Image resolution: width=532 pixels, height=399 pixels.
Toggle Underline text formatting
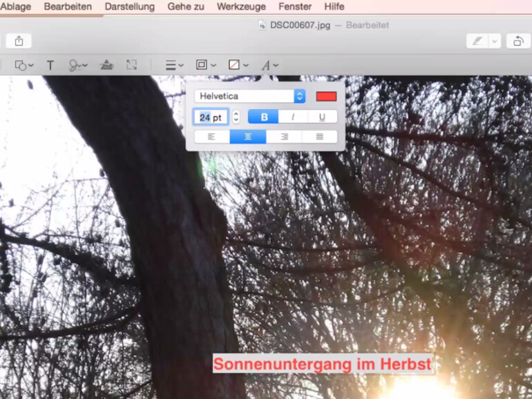[323, 117]
